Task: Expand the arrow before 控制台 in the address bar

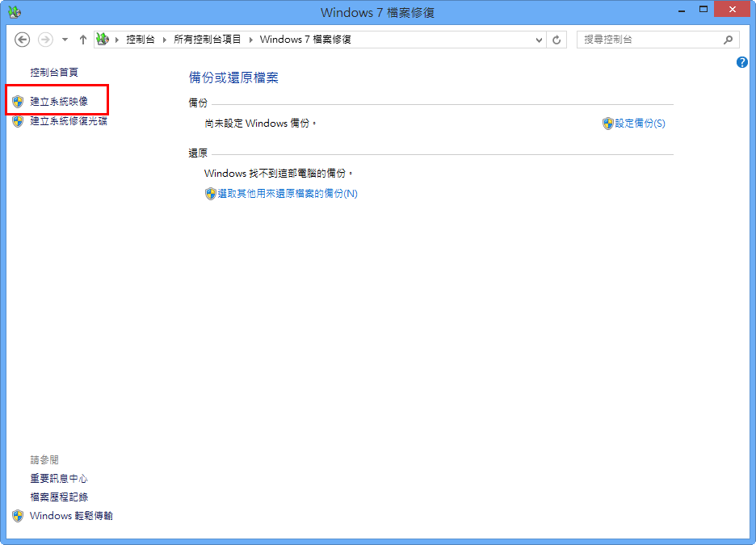Action: 116,40
